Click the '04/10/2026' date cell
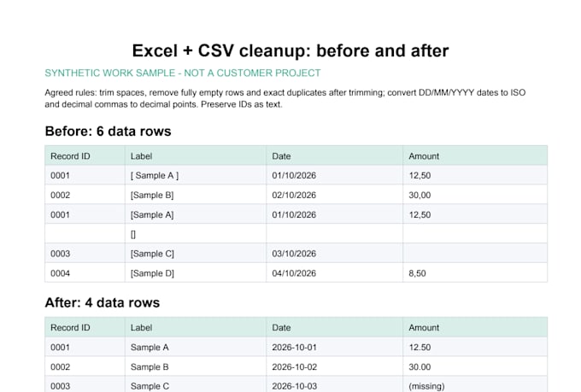 coord(335,273)
